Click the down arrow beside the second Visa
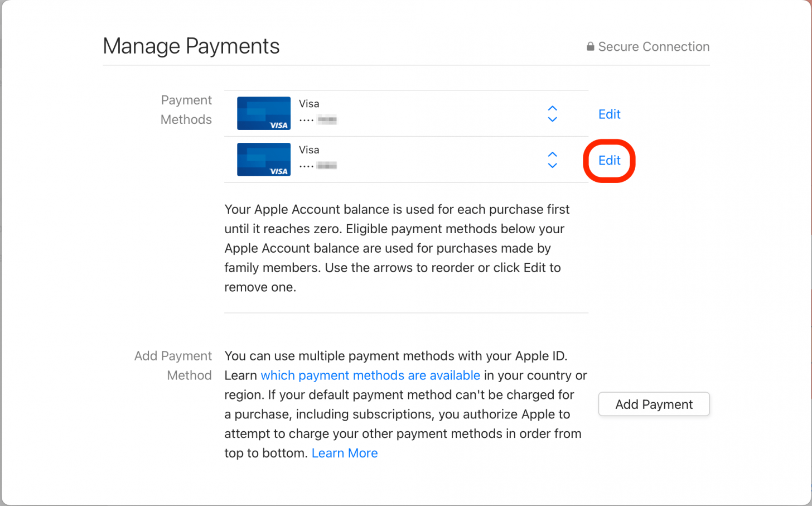Image resolution: width=812 pixels, height=506 pixels. click(x=552, y=165)
